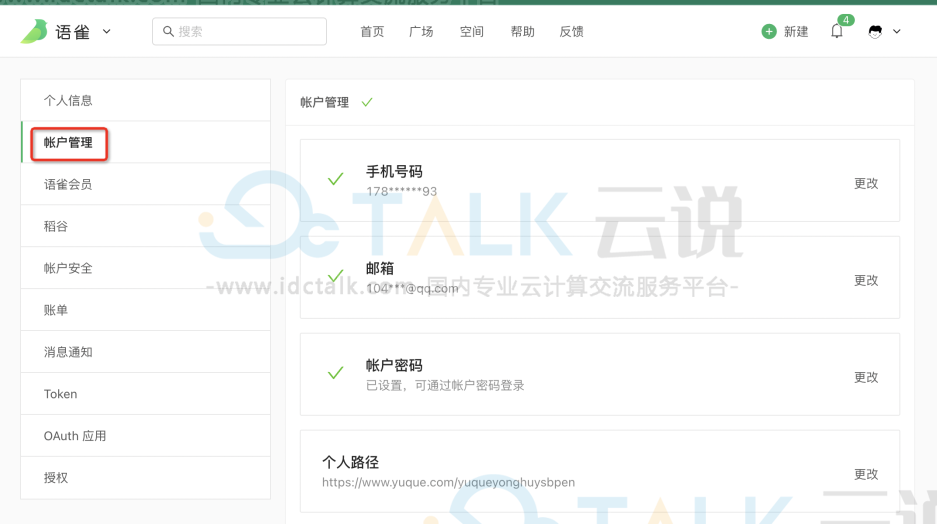The height and width of the screenshot is (524, 937).
Task: Click the masked email 104***@qq.com
Action: [x=412, y=289]
